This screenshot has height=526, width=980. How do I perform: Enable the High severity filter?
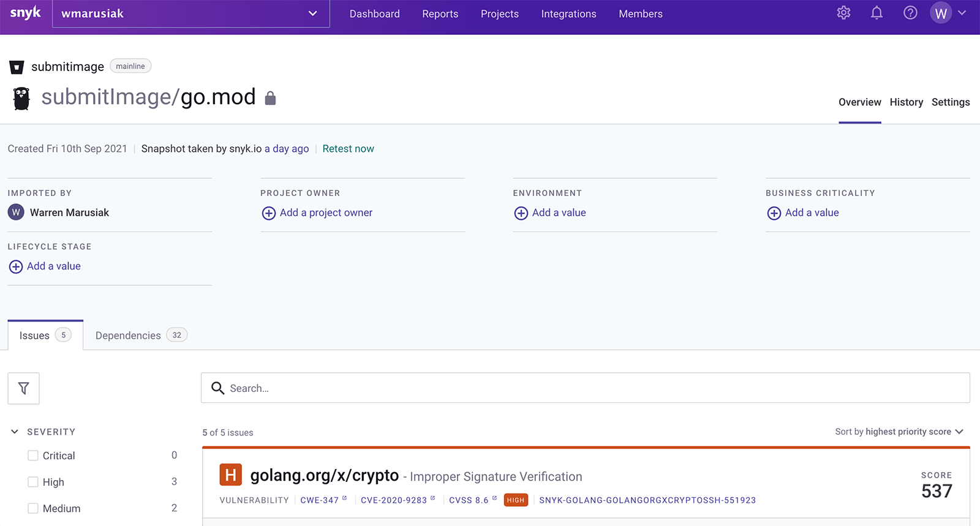(33, 482)
